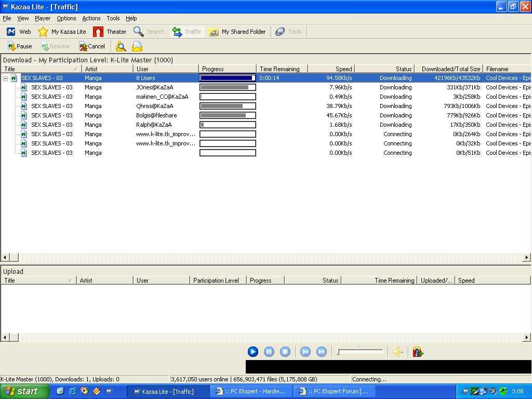532x399 pixels.
Task: Sort downloads by Speed column header
Action: pyautogui.click(x=331, y=69)
